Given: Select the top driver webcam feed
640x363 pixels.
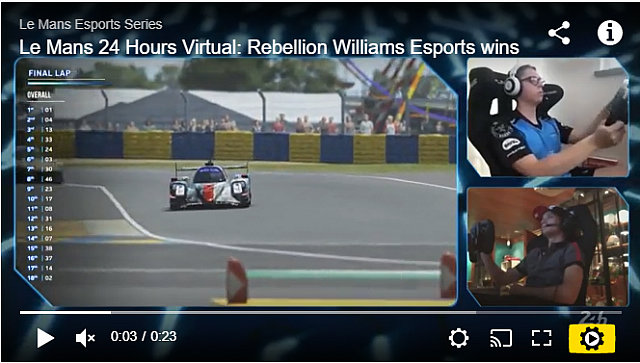Looking at the screenshot, I should (547, 117).
